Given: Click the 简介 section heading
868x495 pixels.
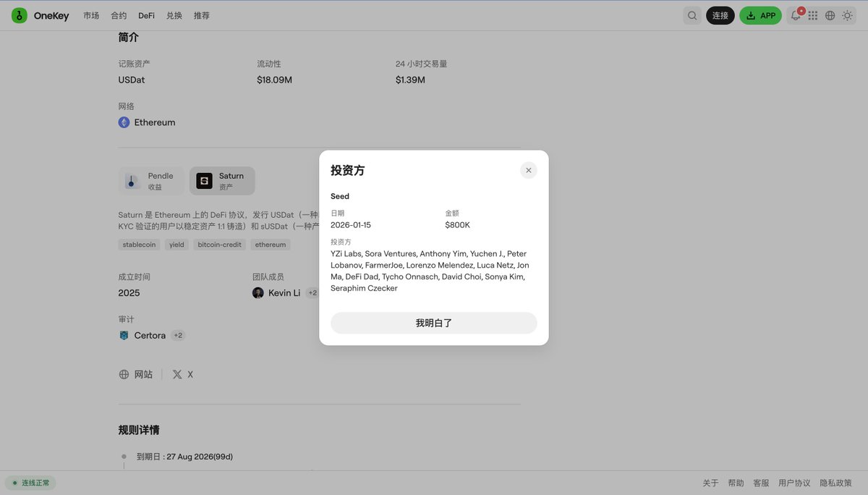Looking at the screenshot, I should (129, 37).
